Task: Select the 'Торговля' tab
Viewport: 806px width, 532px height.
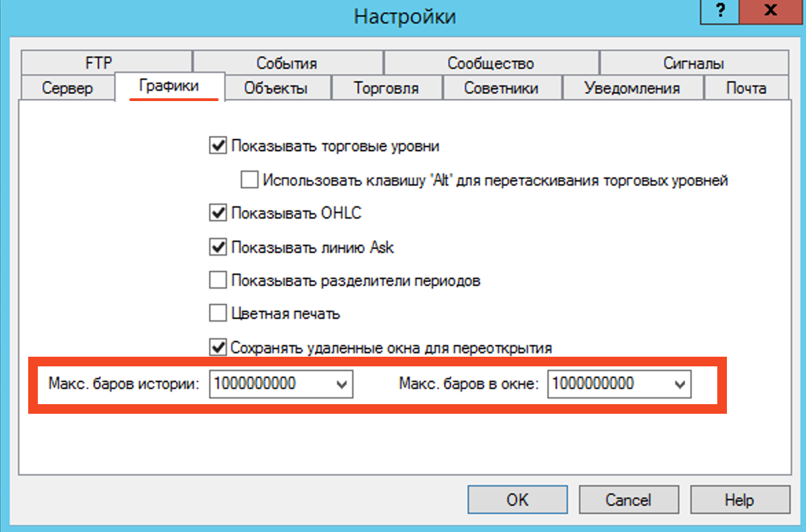Action: [x=386, y=88]
